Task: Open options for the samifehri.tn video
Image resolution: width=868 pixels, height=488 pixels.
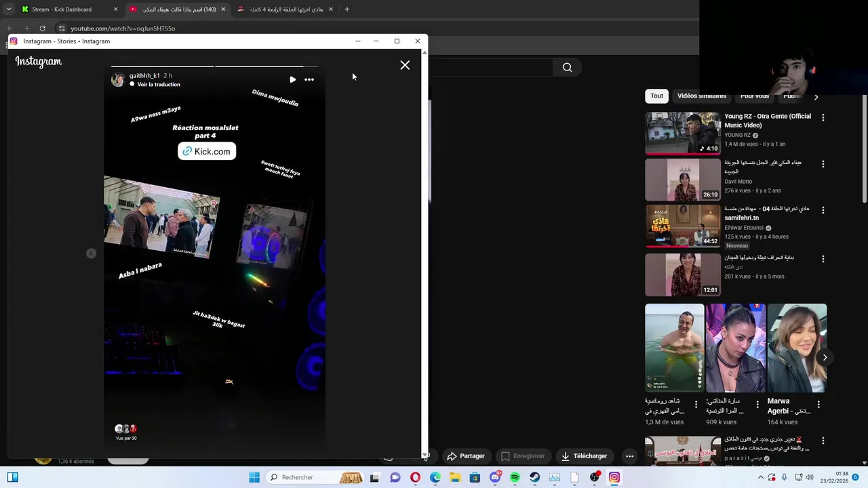Action: [x=823, y=210]
